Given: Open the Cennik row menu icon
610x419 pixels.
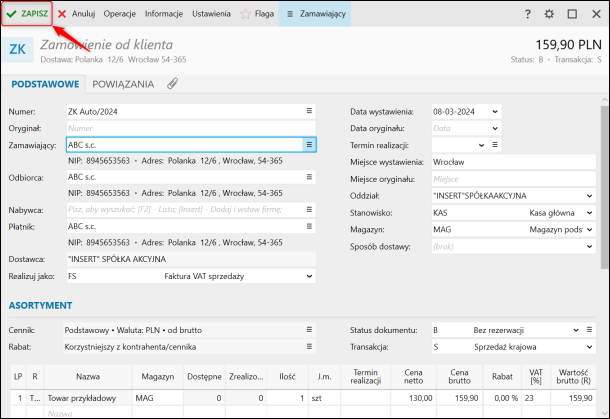Looking at the screenshot, I should (x=309, y=330).
